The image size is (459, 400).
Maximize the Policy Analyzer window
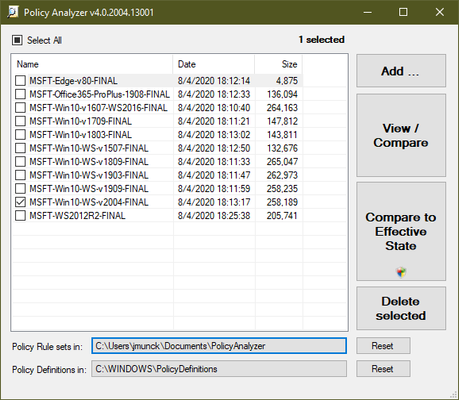pyautogui.click(x=403, y=12)
